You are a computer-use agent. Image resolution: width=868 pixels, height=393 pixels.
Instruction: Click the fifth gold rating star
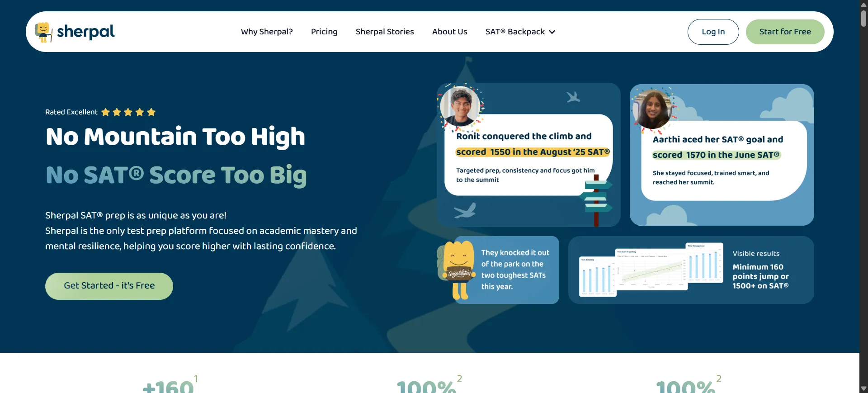click(151, 112)
